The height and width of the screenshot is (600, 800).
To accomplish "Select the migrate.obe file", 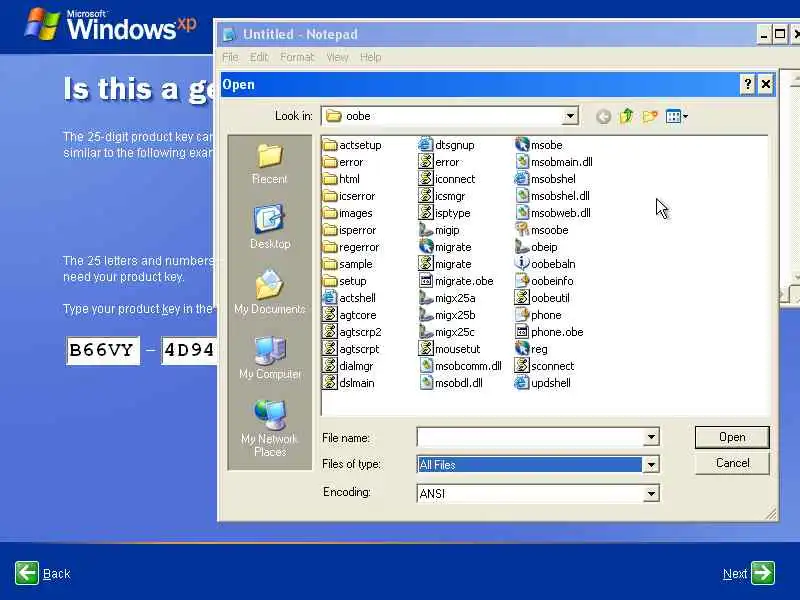I will 456,281.
